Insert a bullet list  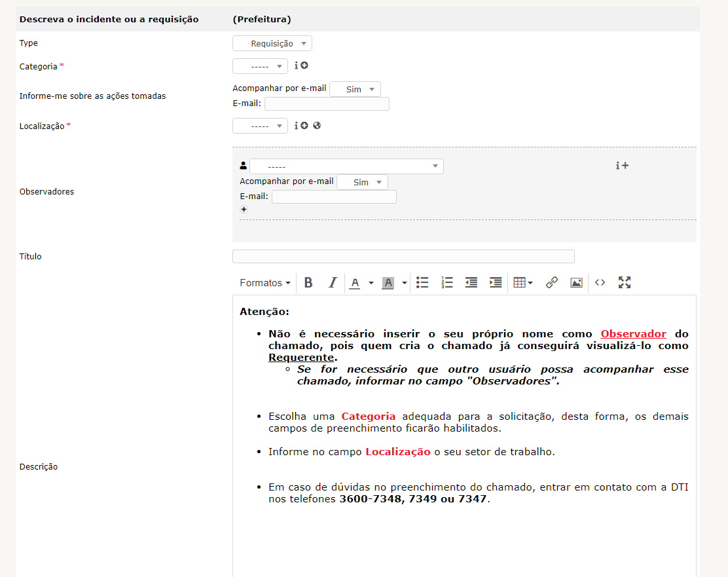(422, 282)
